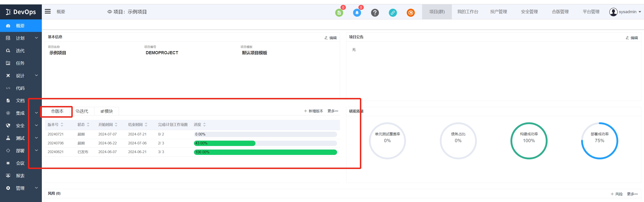644x202 pixels.
Task: Open the green document notification icon
Action: point(339,13)
